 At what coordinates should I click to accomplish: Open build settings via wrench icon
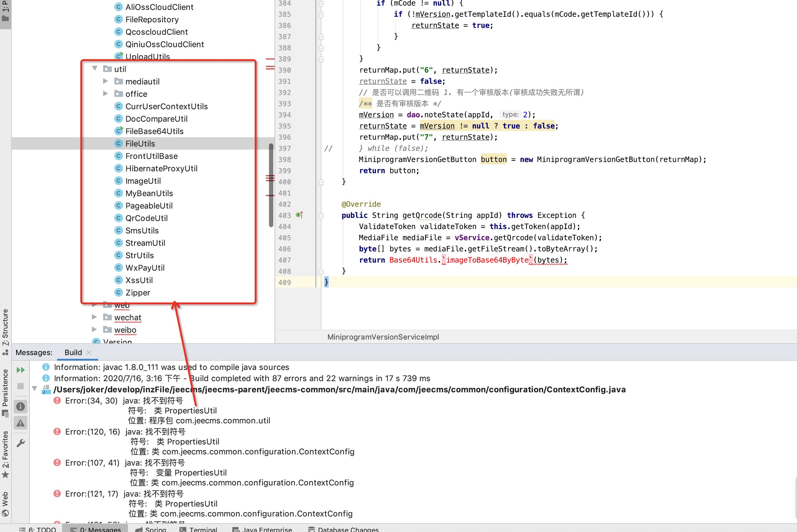click(20, 443)
